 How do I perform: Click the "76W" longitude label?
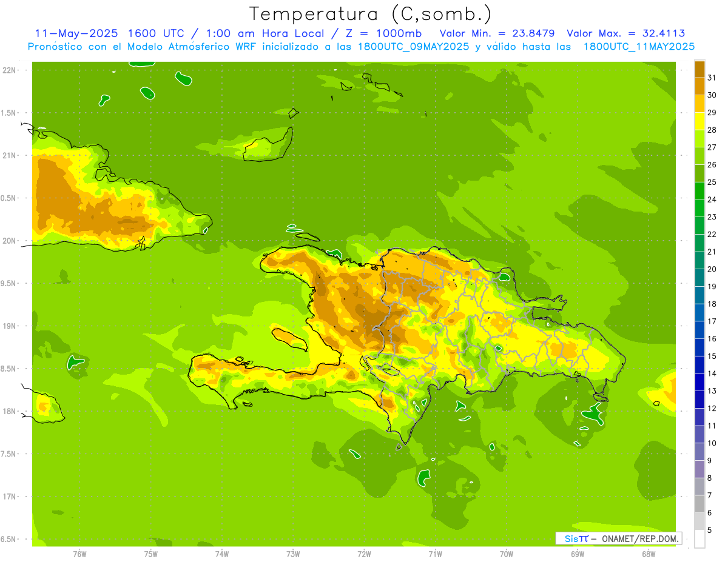tap(79, 554)
